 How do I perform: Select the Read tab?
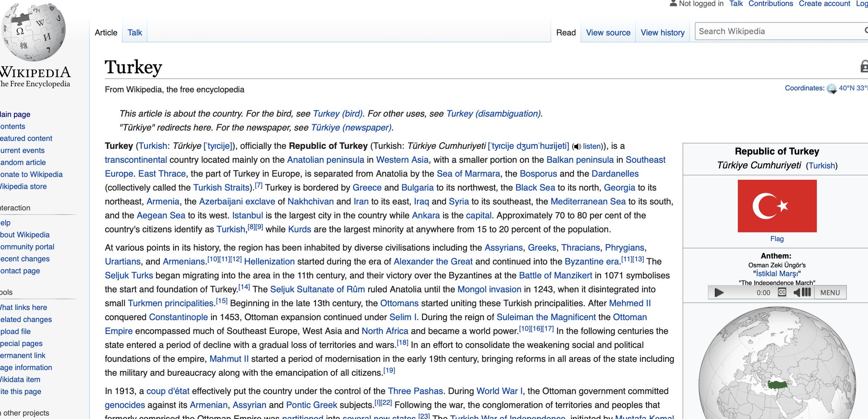[566, 33]
